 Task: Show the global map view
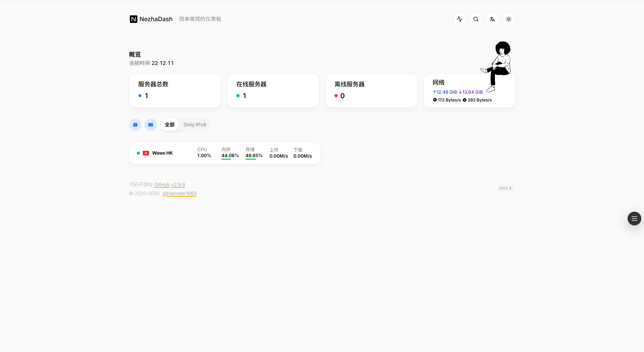click(x=135, y=125)
